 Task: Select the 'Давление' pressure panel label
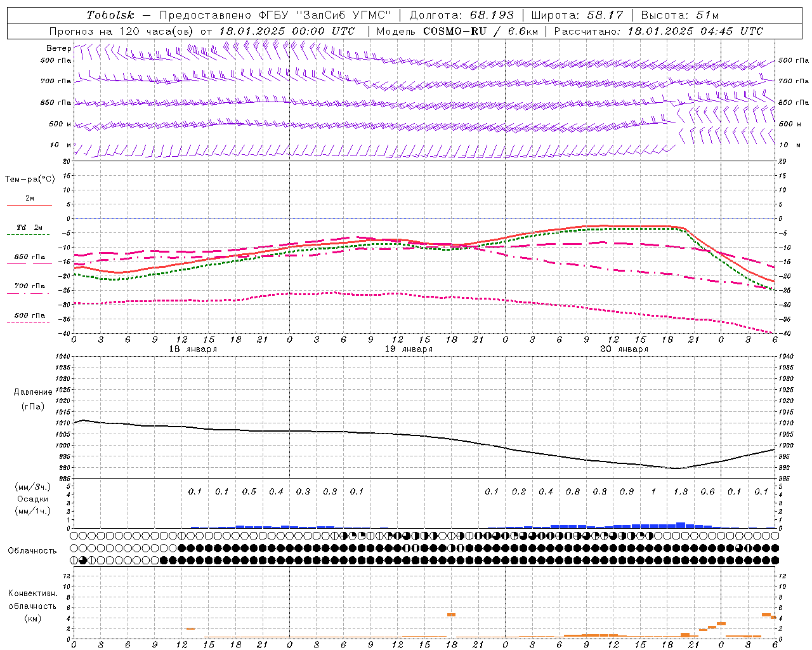(x=33, y=392)
